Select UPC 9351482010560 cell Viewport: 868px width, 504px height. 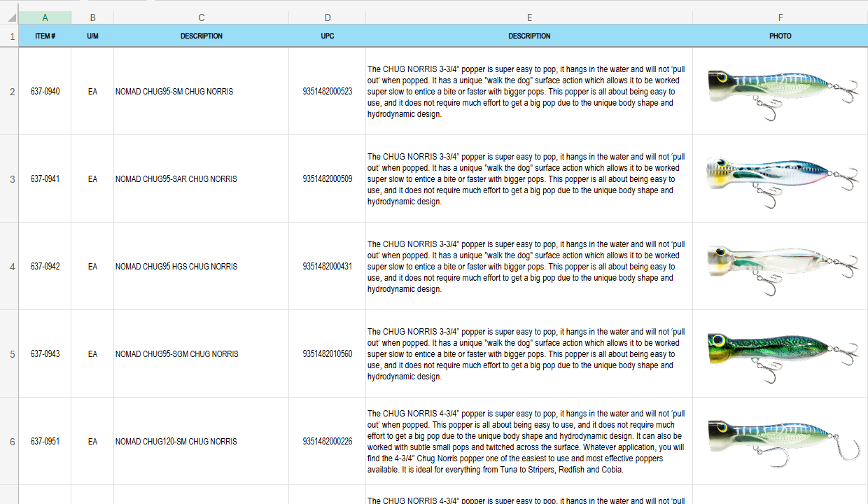pyautogui.click(x=328, y=353)
